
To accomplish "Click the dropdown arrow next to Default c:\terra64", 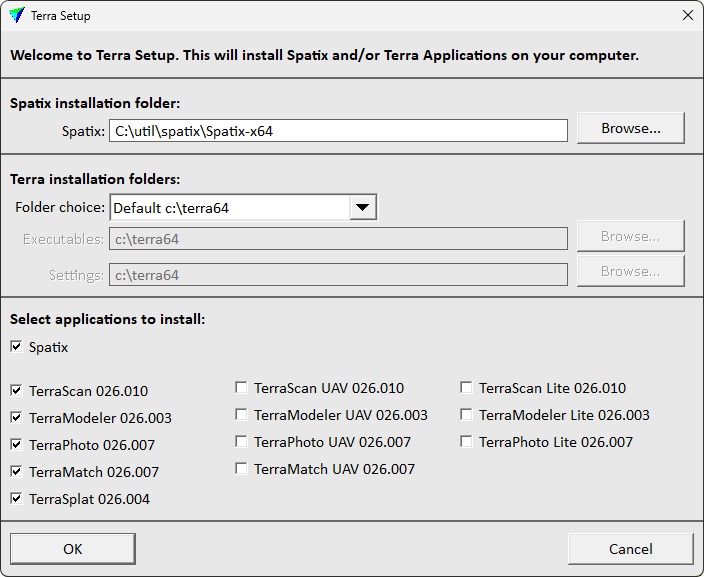I will coord(362,207).
